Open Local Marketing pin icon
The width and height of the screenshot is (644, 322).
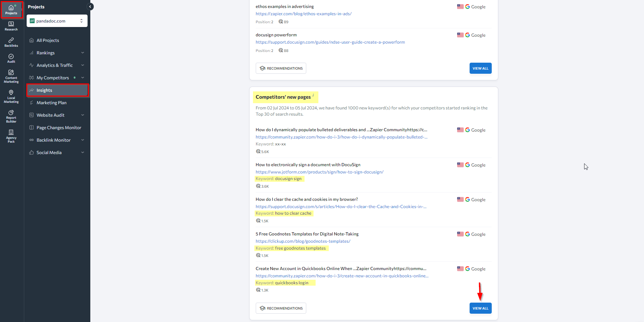[x=11, y=92]
